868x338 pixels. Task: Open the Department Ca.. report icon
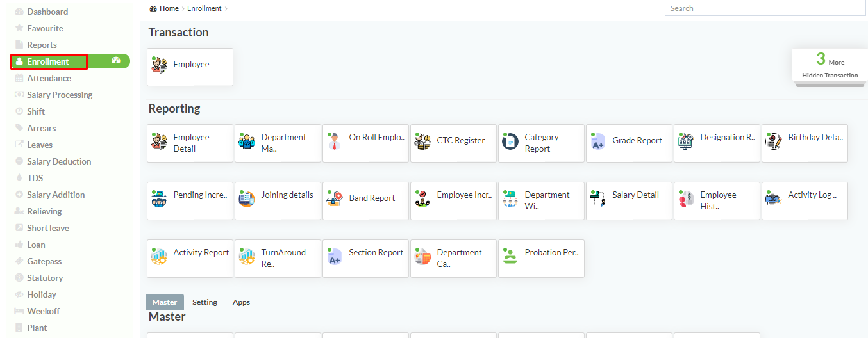pos(422,257)
